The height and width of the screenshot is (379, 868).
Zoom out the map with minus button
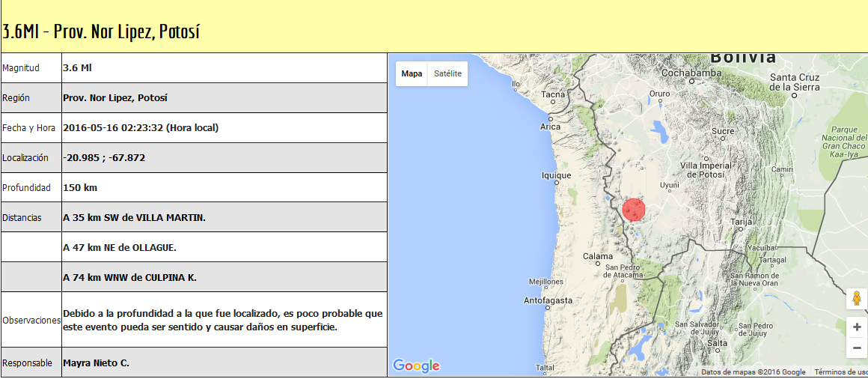click(x=857, y=348)
